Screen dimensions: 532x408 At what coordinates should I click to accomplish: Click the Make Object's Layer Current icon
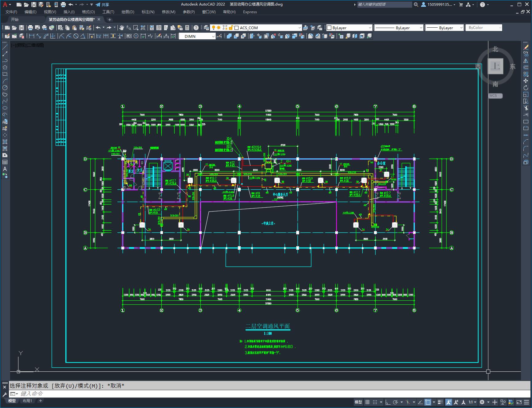tap(305, 28)
